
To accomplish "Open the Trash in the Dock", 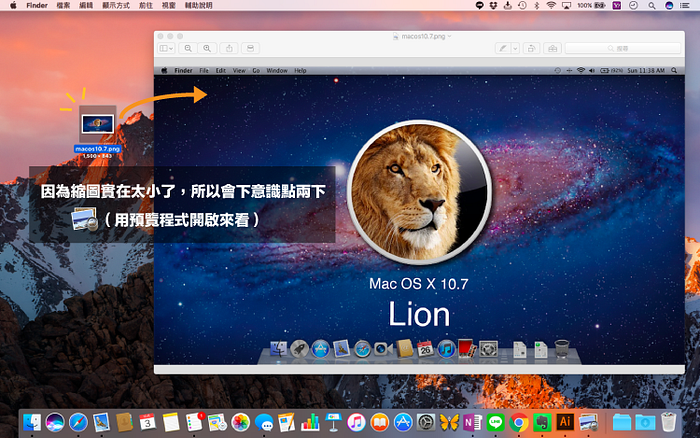I will (x=668, y=422).
